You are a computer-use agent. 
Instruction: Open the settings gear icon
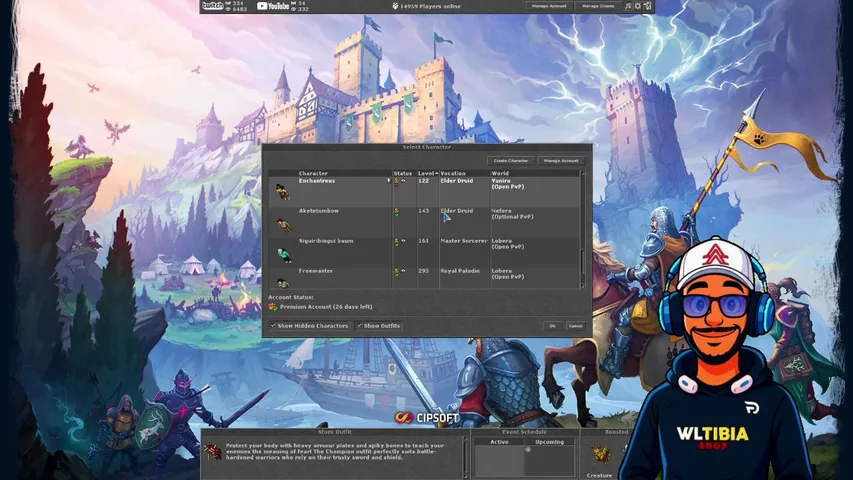point(638,6)
